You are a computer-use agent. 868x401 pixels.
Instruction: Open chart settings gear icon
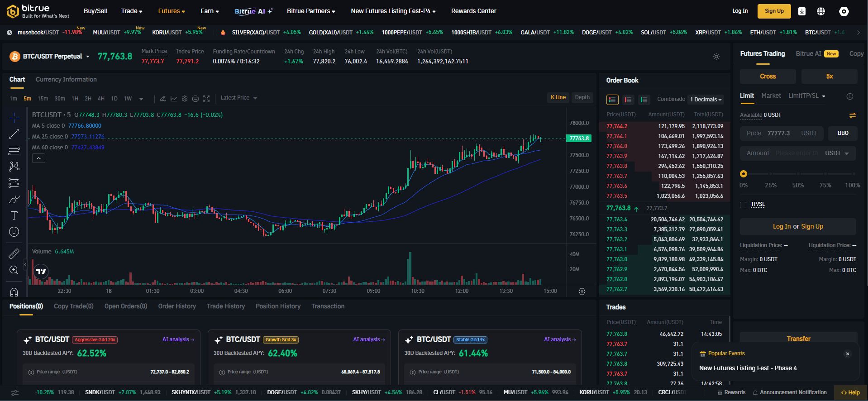click(185, 98)
